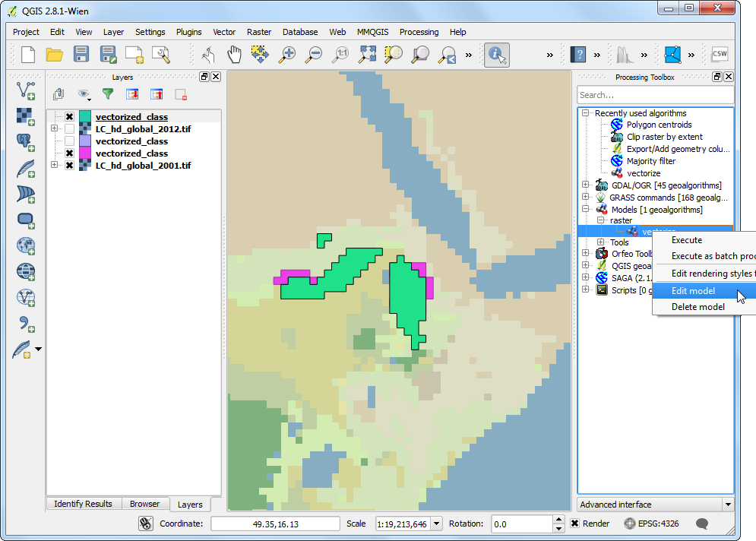Toggle mouse extents display in the status bar

(x=146, y=524)
